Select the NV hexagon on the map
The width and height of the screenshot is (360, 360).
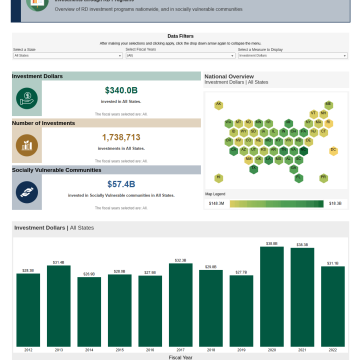(x=239, y=142)
